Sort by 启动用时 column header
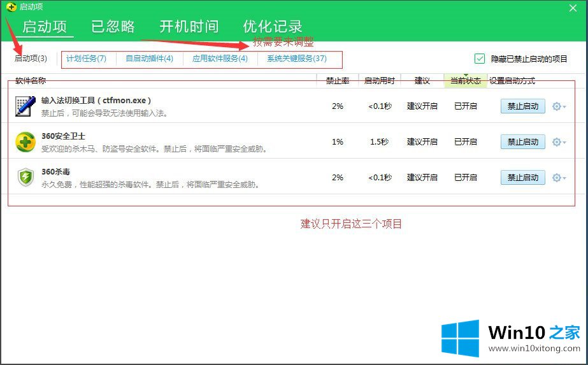This screenshot has width=588, height=365. point(380,81)
